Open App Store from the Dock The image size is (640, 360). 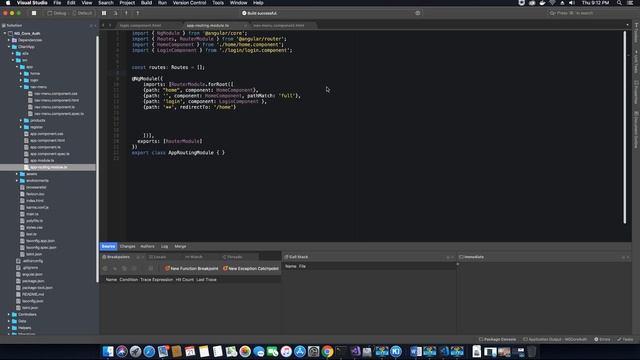point(300,351)
